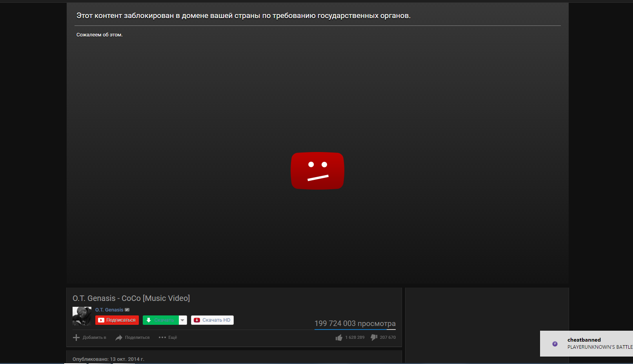Click the O.T. Genasis channel avatar

[x=82, y=316]
